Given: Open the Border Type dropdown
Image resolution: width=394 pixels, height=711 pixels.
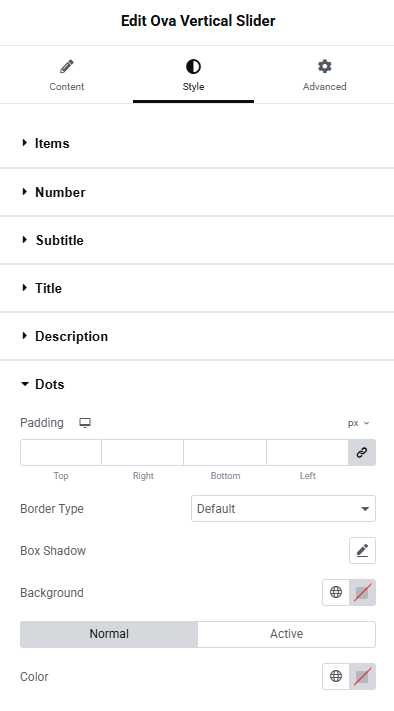Looking at the screenshot, I should (283, 508).
